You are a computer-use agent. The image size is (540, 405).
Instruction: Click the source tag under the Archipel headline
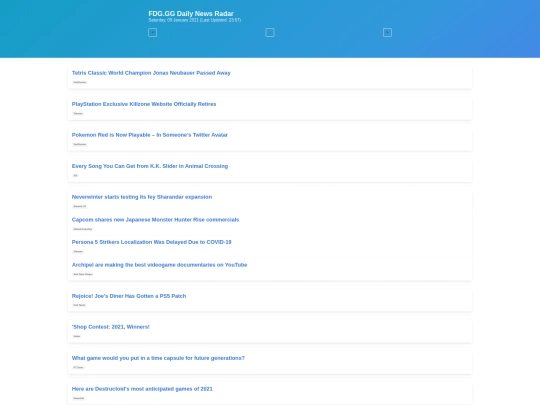point(83,274)
